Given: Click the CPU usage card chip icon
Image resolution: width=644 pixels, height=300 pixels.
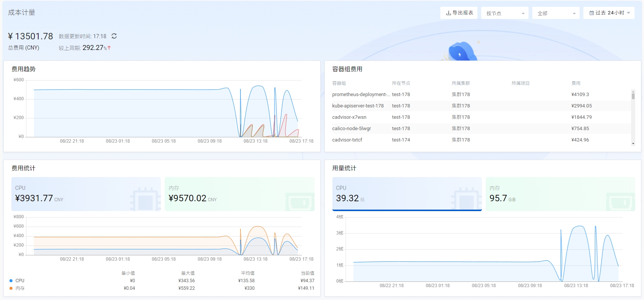Looking at the screenshot, I should click(466, 199).
